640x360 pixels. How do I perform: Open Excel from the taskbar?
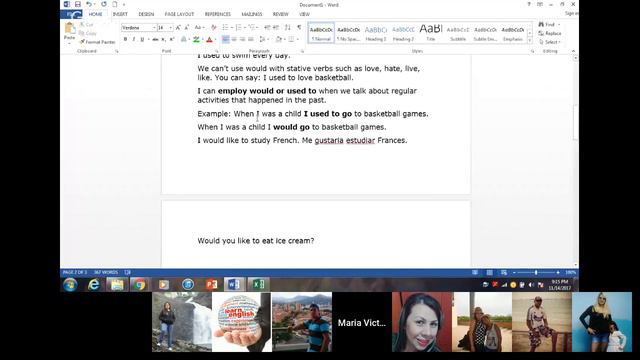(258, 284)
